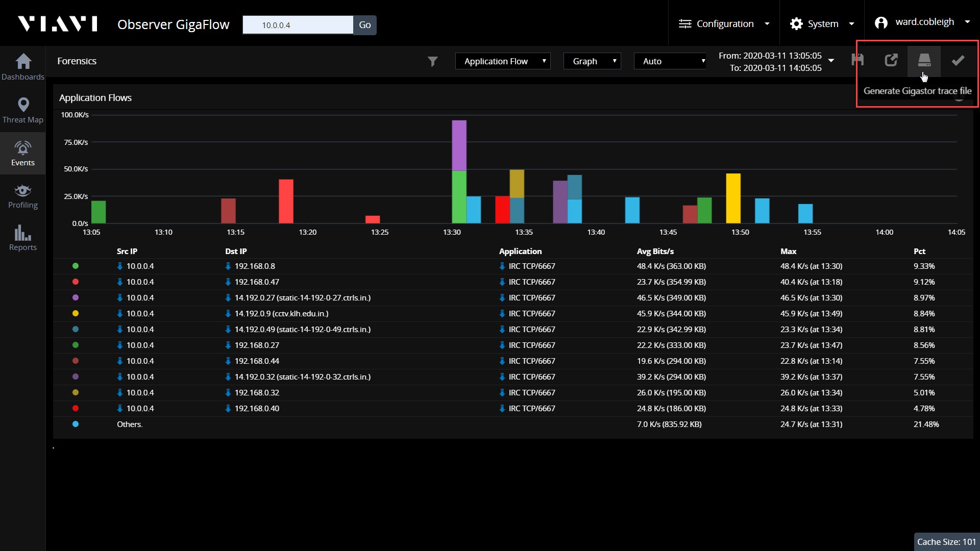Click the filter funnel icon

[x=432, y=62]
